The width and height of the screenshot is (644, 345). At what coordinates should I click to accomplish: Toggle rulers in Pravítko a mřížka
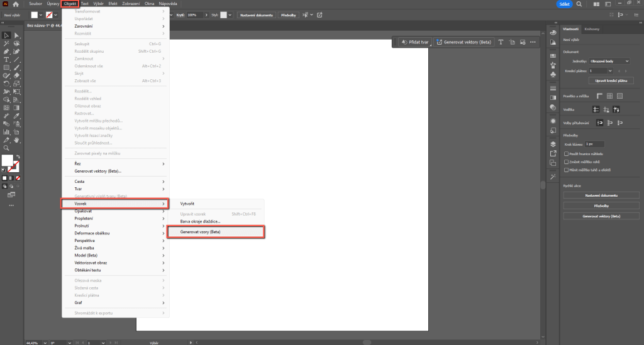click(x=599, y=96)
